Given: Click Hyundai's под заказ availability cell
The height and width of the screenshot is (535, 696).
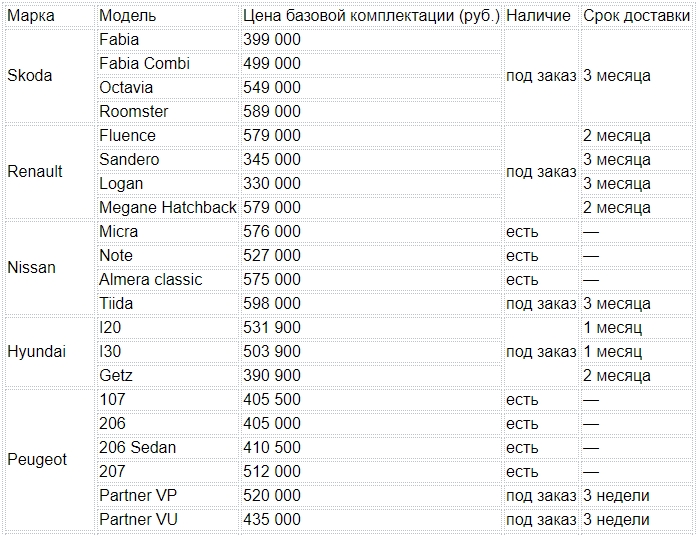Looking at the screenshot, I should click(x=541, y=351).
